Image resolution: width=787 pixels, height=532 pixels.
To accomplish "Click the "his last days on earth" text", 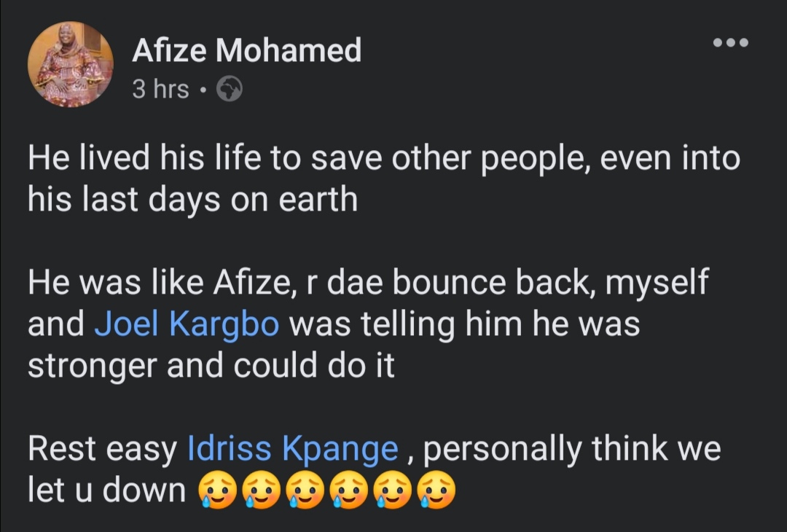I will pos(192,199).
